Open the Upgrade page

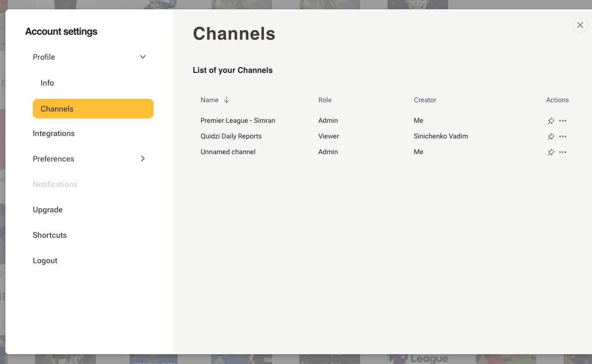tap(48, 210)
